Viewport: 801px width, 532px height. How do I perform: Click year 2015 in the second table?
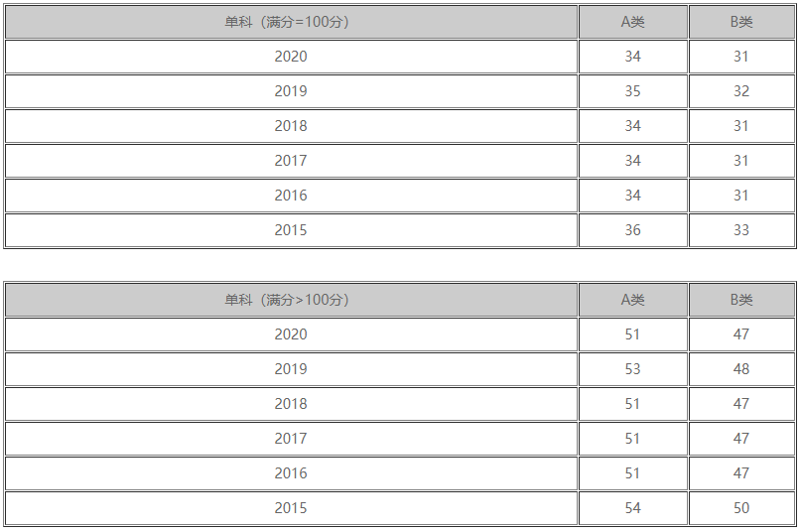[x=291, y=508]
